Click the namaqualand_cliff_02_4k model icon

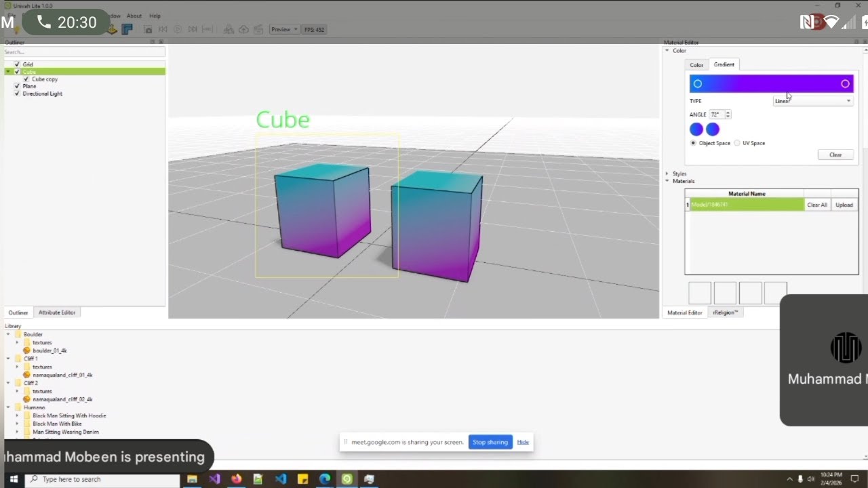27,399
